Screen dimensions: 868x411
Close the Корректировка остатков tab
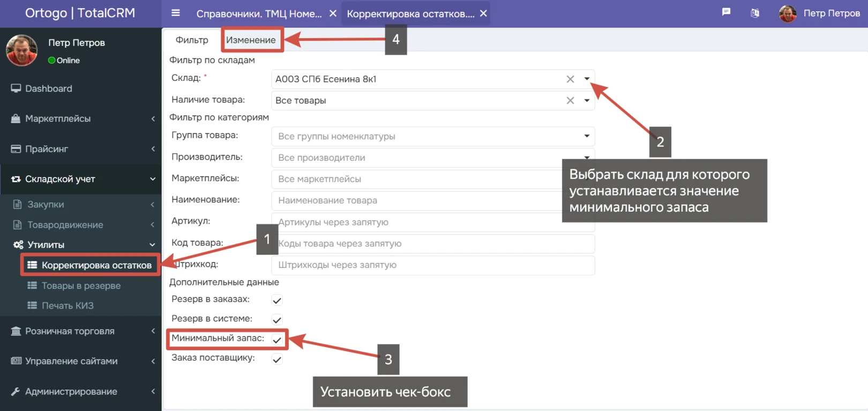pyautogui.click(x=483, y=13)
